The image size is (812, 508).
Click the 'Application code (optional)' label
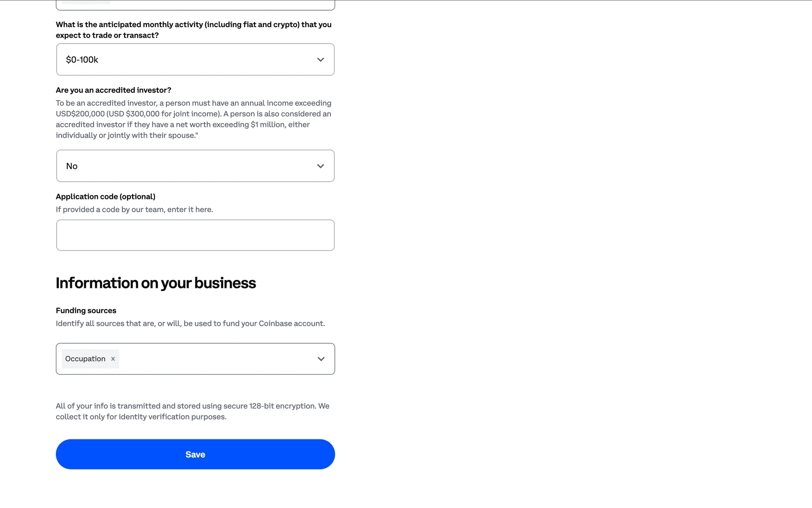point(105,197)
